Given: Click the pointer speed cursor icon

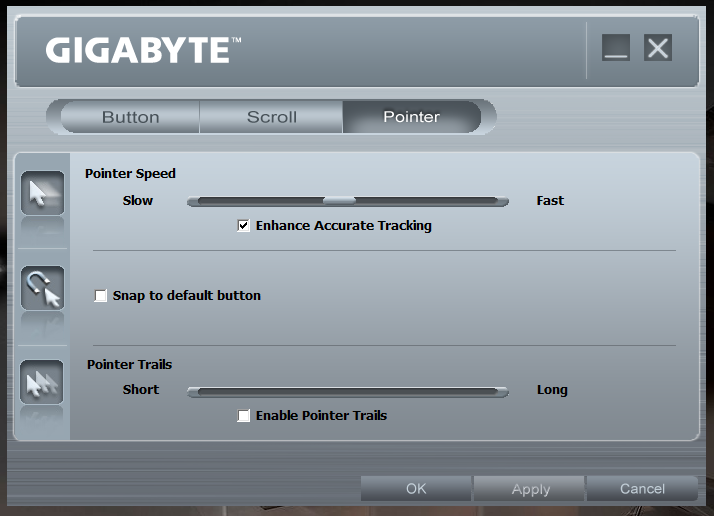Looking at the screenshot, I should pyautogui.click(x=42, y=193).
